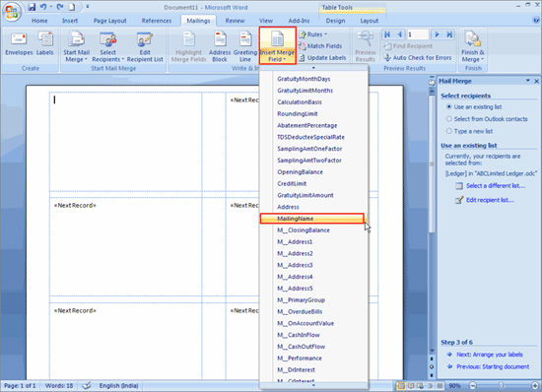This screenshot has height=392, width=542.
Task: Switch to the Home tab
Action: (x=39, y=21)
